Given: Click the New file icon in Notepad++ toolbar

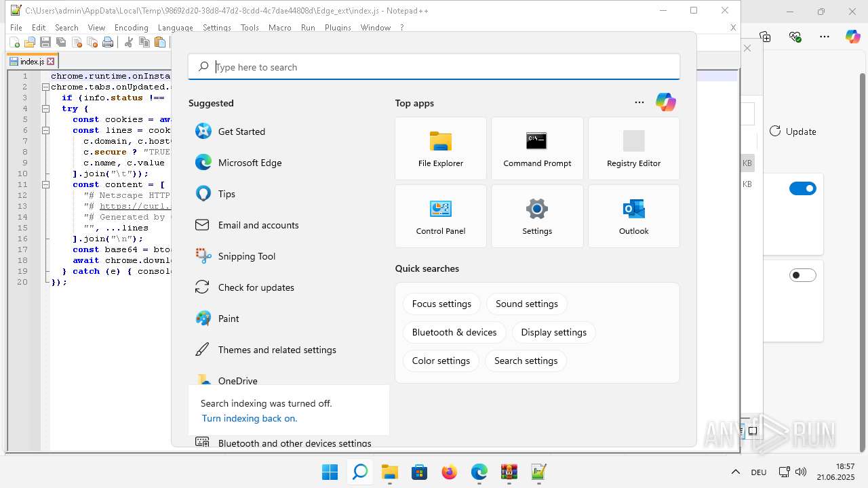Looking at the screenshot, I should [x=14, y=42].
